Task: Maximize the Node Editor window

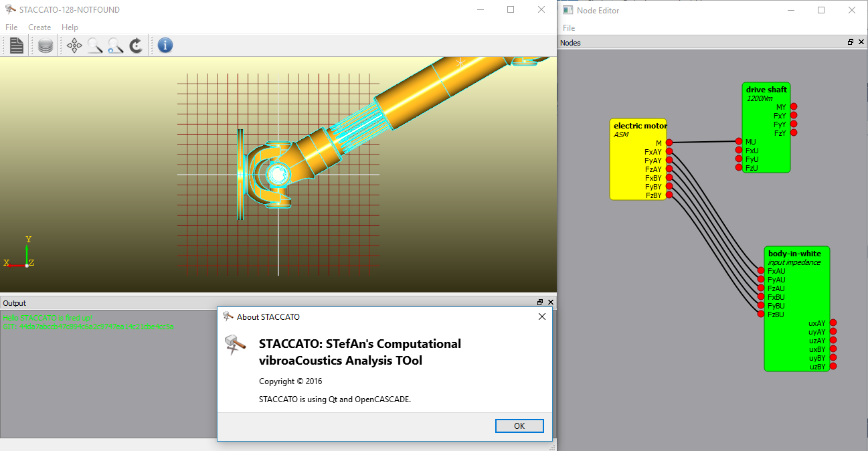Action: [821, 10]
